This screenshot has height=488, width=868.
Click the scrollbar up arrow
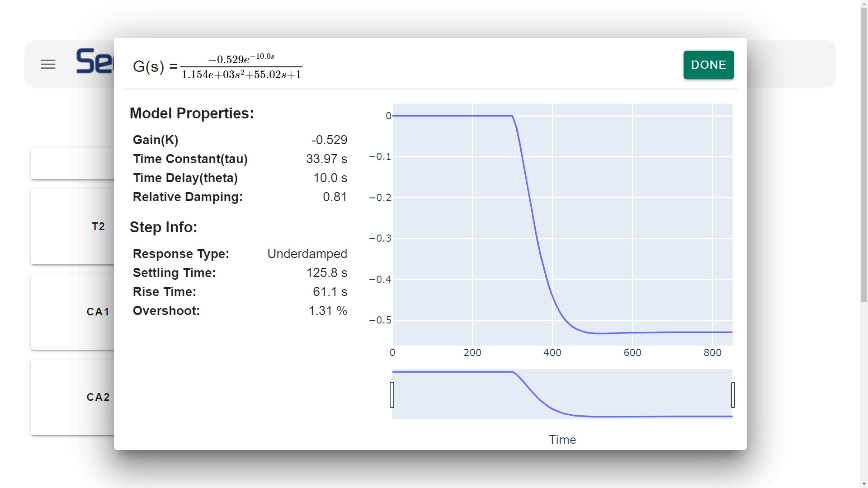pyautogui.click(x=864, y=4)
